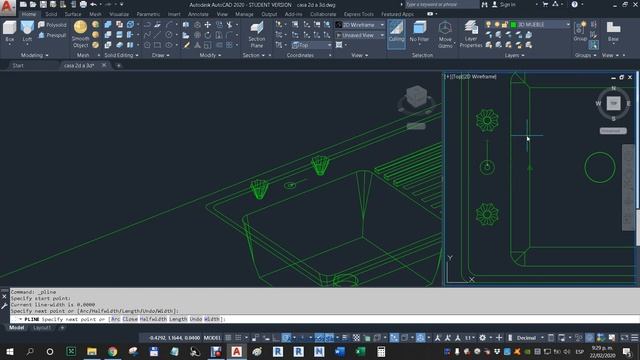Open the 2D Wireframe visual style dropdown
This screenshot has height=360, width=640.
point(360,25)
